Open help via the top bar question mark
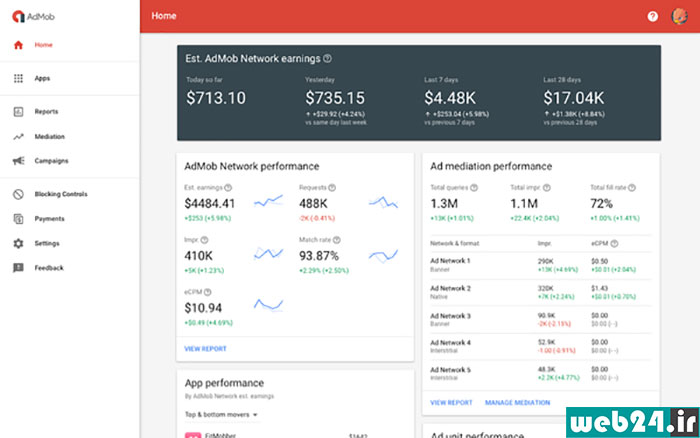This screenshot has width=700, height=438. [x=653, y=17]
